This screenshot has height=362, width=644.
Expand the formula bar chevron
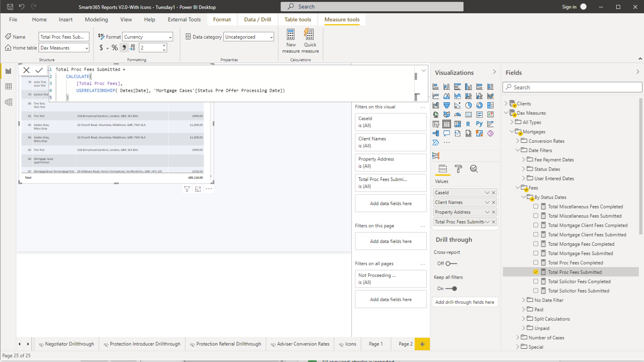tap(423, 70)
